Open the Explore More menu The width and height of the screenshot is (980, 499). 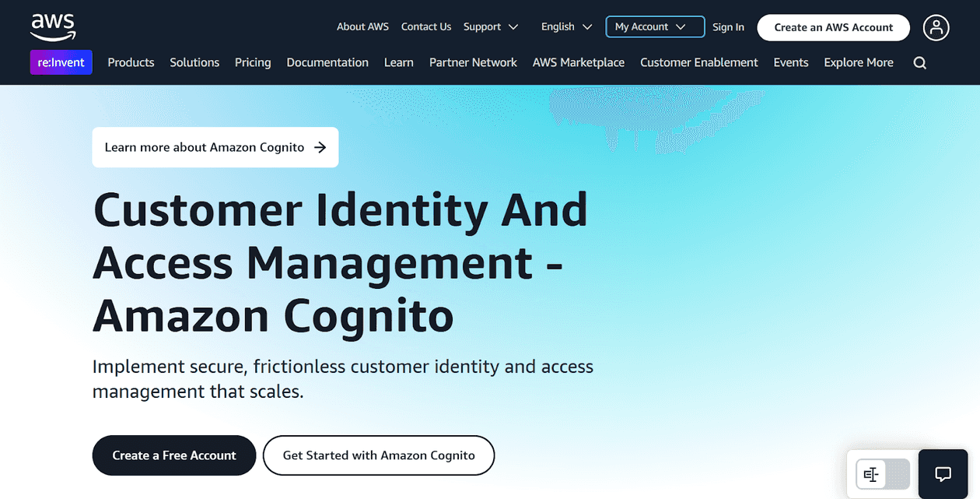[x=858, y=62]
